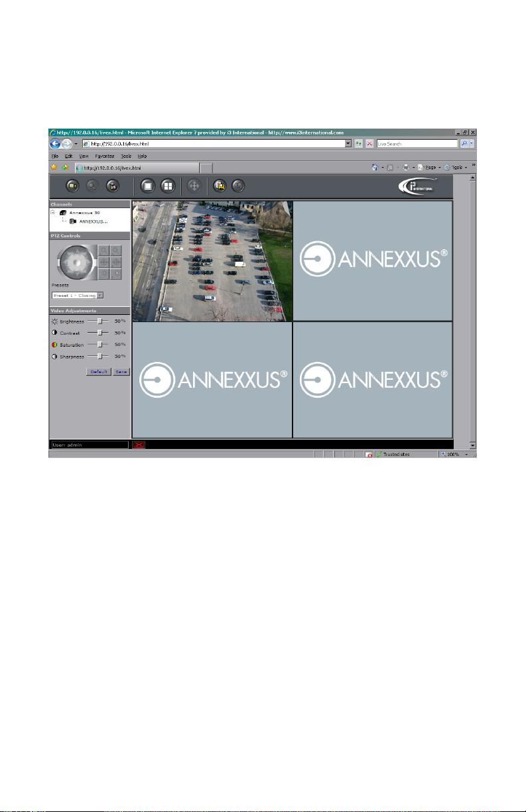Open the search provider dropdown arrow
The image size is (526, 812).
tap(472, 143)
